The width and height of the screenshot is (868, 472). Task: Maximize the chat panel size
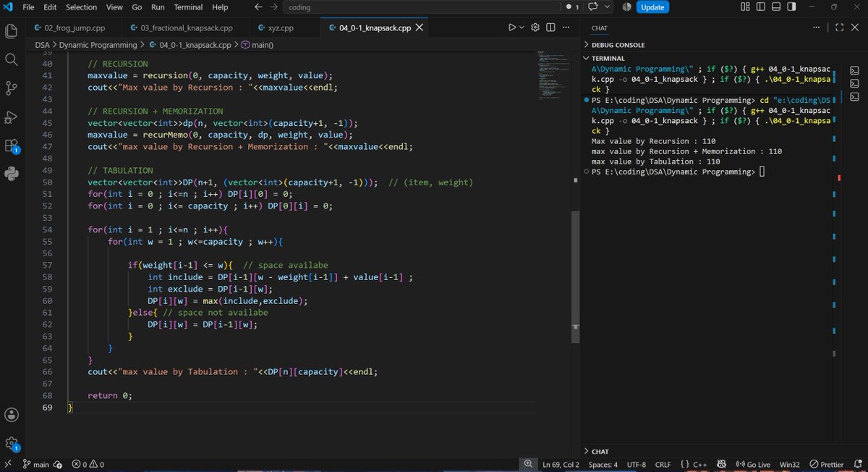click(x=839, y=28)
